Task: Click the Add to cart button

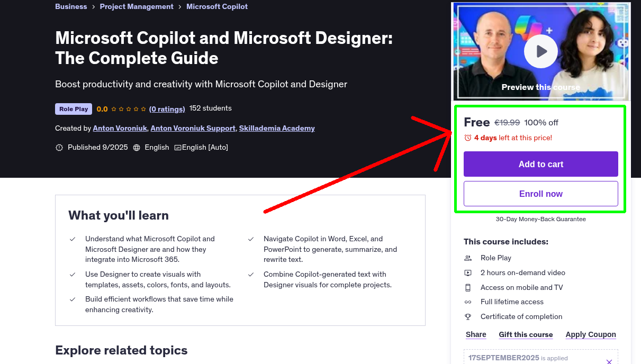Action: coord(541,164)
